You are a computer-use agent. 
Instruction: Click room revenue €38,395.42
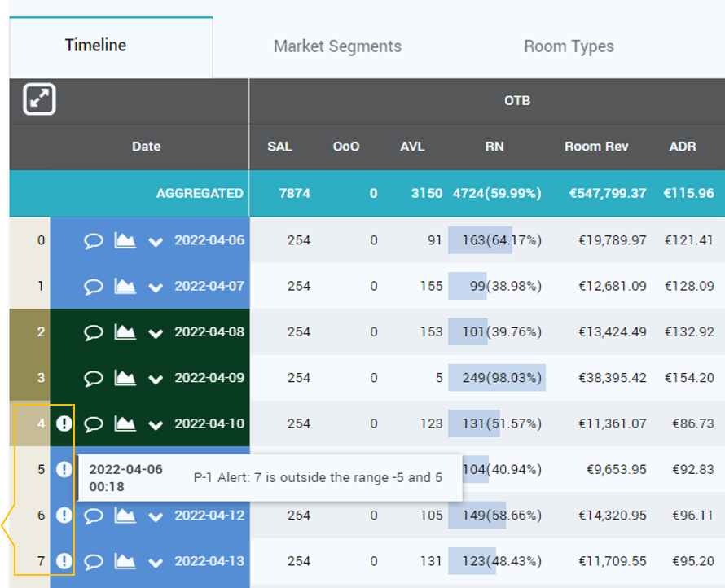click(x=613, y=378)
